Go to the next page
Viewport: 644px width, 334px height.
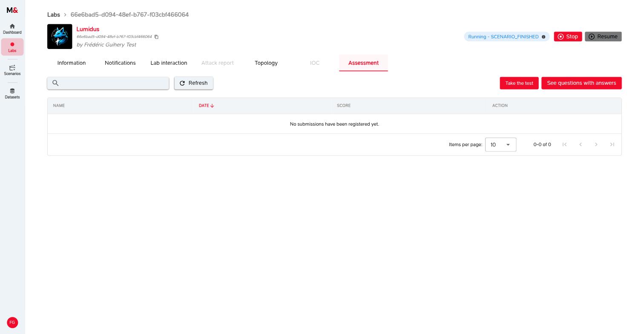click(x=596, y=144)
